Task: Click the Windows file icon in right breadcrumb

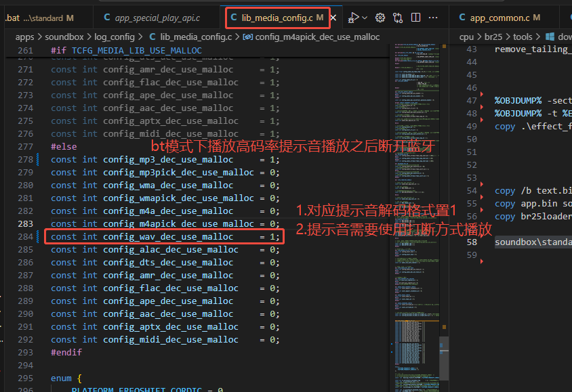Action: pyautogui.click(x=550, y=37)
